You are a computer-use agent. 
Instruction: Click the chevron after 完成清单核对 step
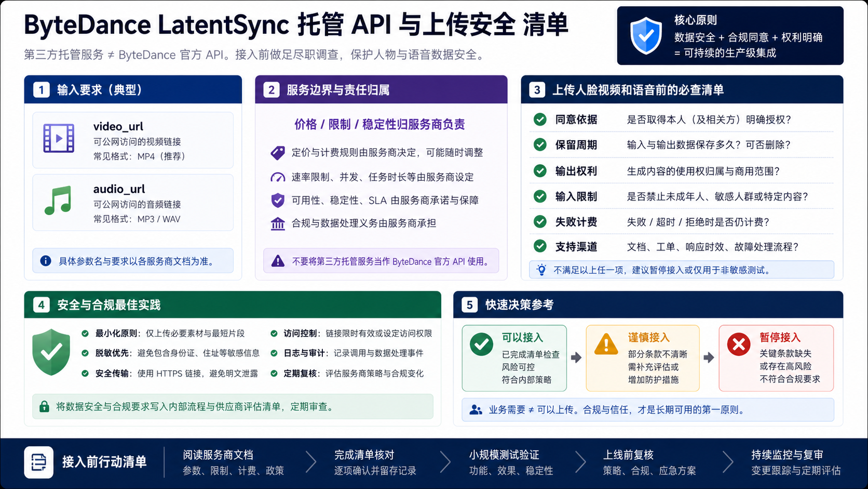click(445, 461)
